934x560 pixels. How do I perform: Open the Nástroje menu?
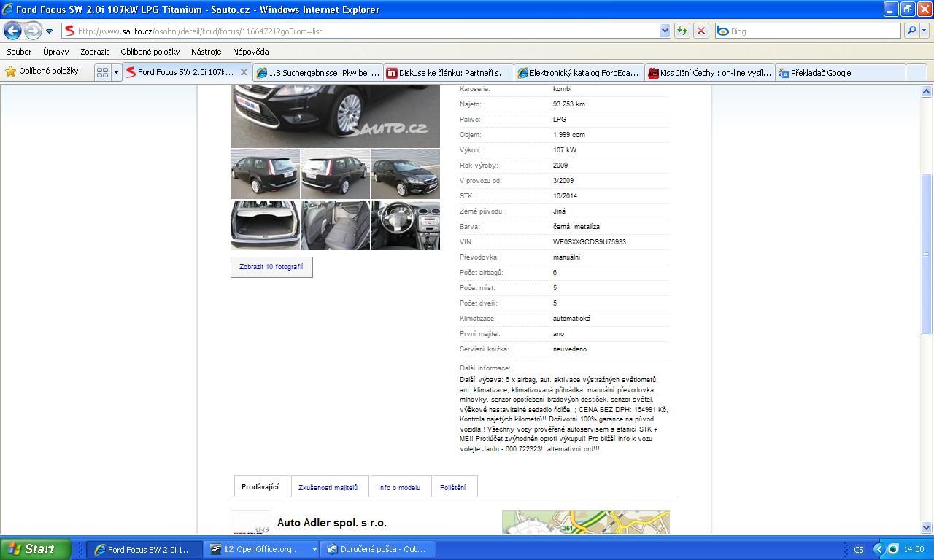[206, 52]
